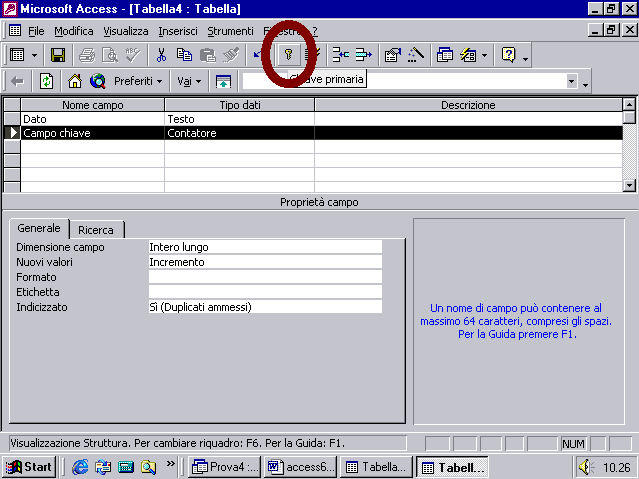Run the spelling check ABC icon
This screenshot has width=639, height=479.
(x=133, y=55)
